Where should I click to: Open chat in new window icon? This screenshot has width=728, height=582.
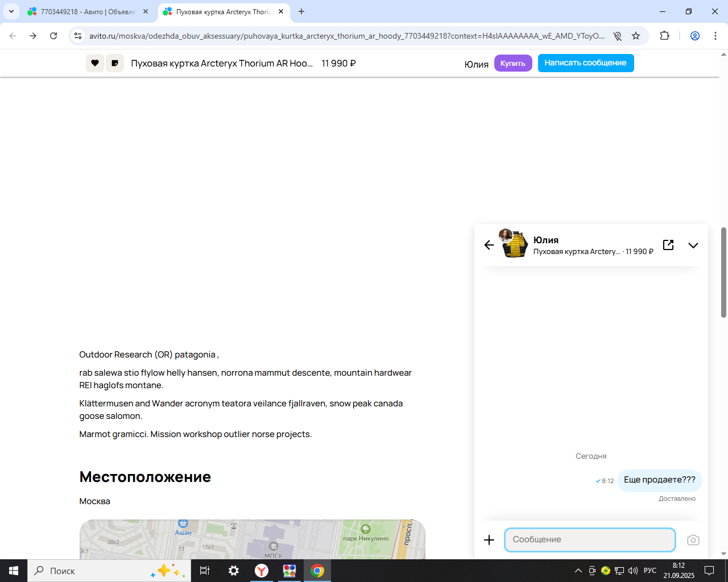pos(668,245)
